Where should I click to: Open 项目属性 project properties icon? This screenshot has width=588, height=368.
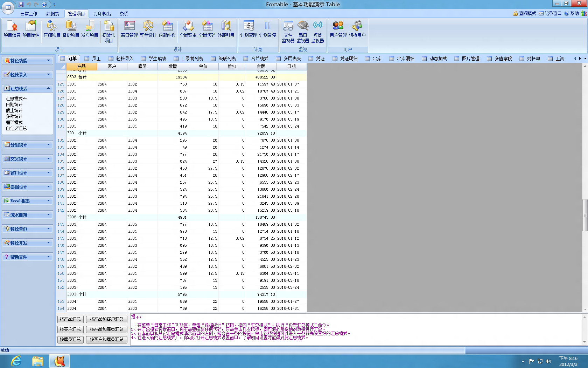31,29
